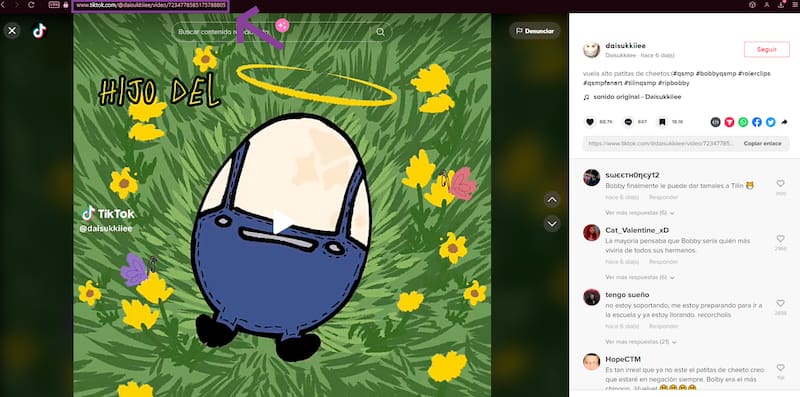Click the TikTok logo icon

click(x=39, y=31)
